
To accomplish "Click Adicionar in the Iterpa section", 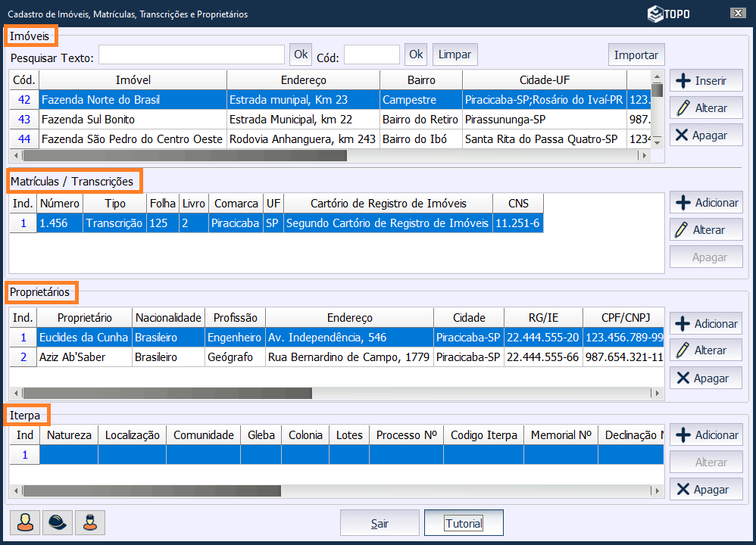I will tap(706, 435).
